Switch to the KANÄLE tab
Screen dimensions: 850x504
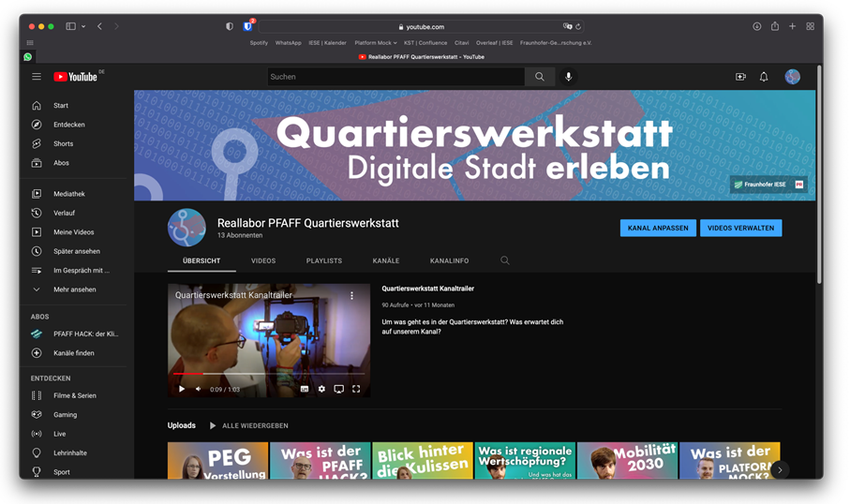(386, 260)
